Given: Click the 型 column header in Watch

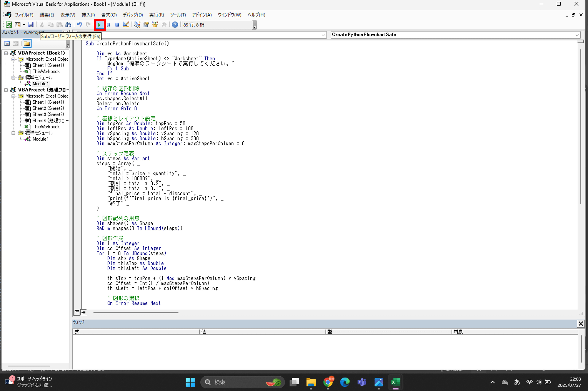Looking at the screenshot, I should [389, 332].
